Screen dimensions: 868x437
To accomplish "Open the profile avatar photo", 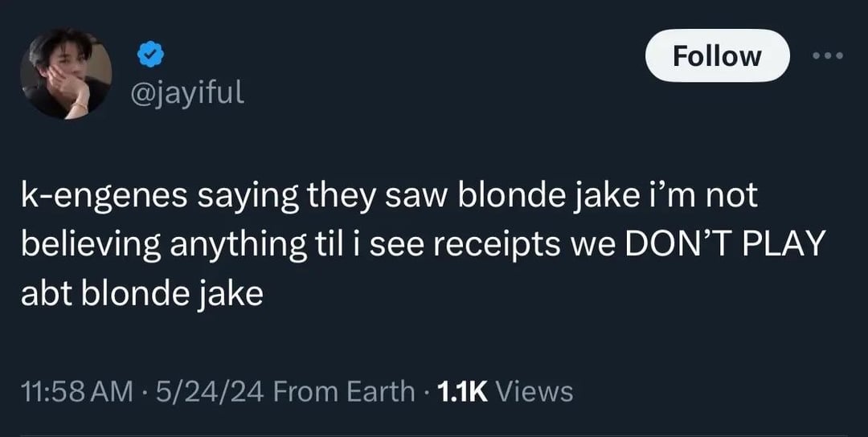I will point(66,74).
